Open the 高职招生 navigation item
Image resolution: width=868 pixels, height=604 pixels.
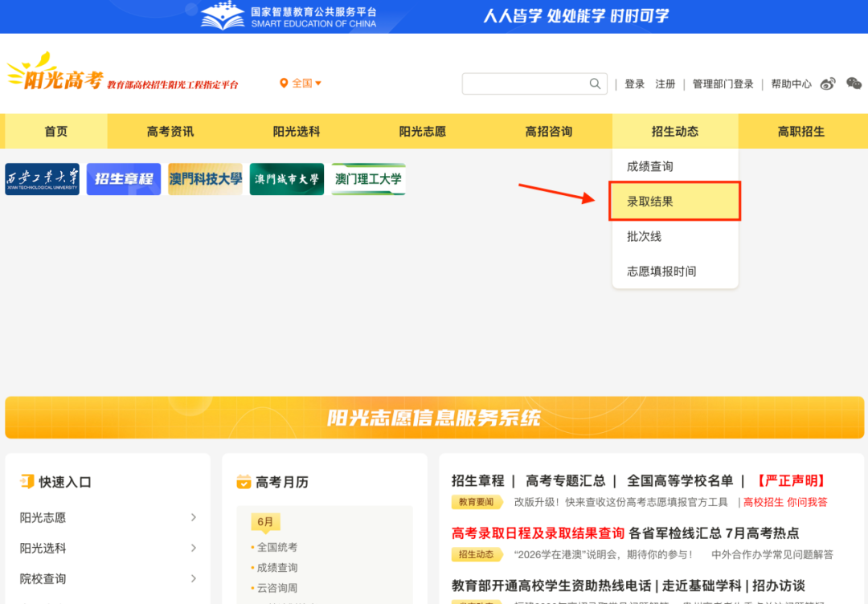click(x=801, y=131)
